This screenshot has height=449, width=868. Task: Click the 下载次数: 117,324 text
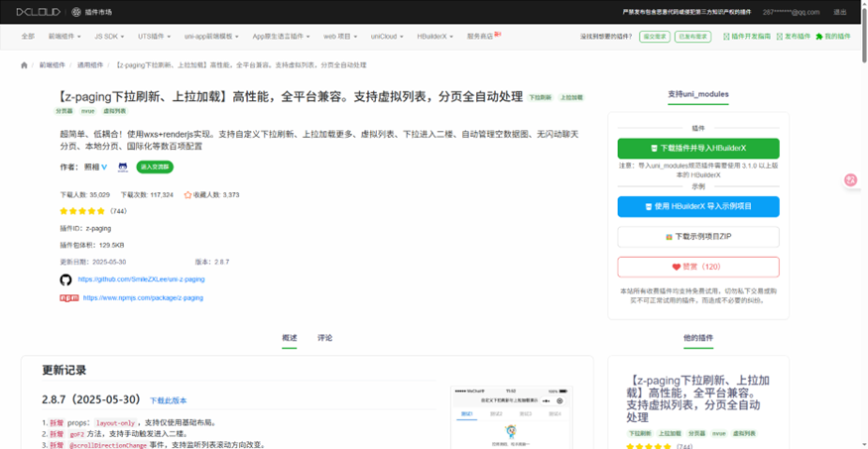[x=147, y=195]
